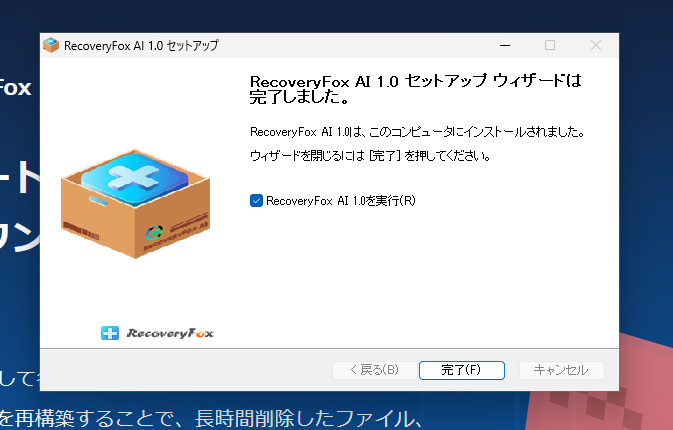Click the RecoveryFox wordmark at bottom left
Screen dimensions: 673x430
click(170, 333)
